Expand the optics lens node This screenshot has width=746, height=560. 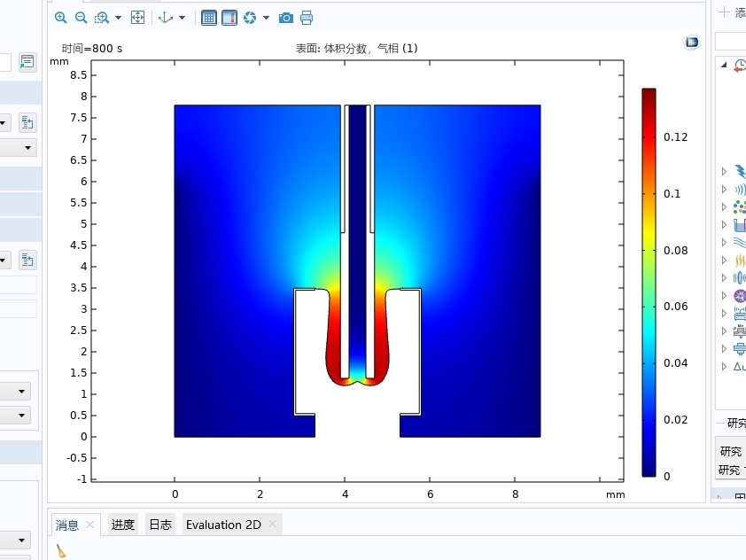(x=724, y=278)
